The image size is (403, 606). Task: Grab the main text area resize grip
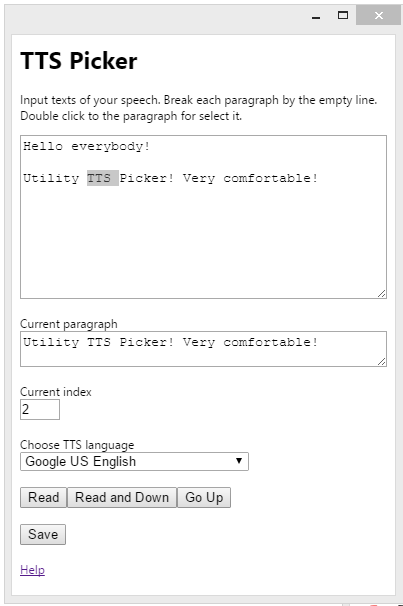382,294
